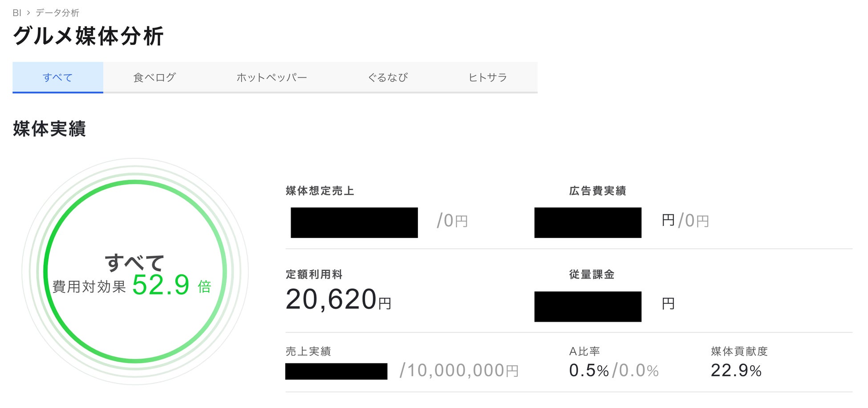Open the ホットペッパー tab
Viewport: 868px width, 408px height.
click(272, 77)
